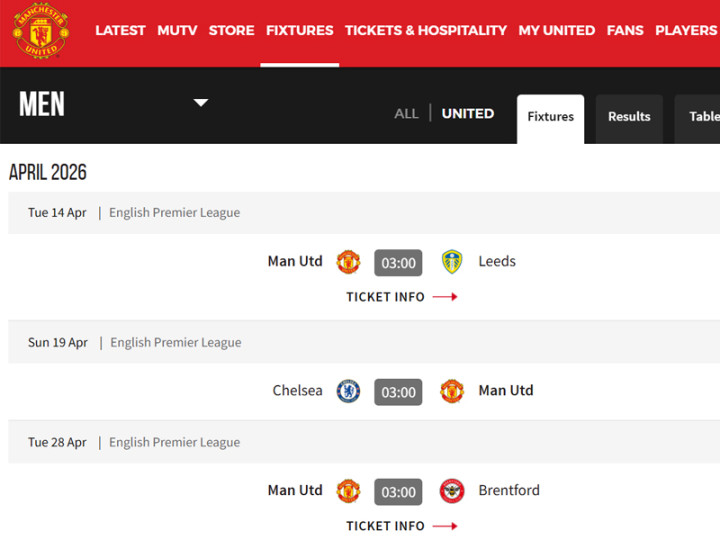
Task: Open the MUTV menu item
Action: [177, 30]
